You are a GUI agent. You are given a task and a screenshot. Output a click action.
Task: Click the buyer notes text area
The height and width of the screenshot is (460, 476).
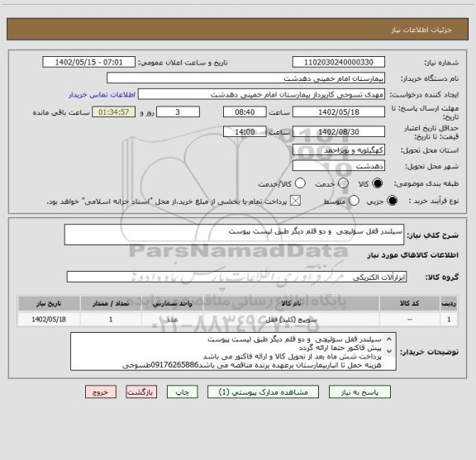click(x=233, y=351)
